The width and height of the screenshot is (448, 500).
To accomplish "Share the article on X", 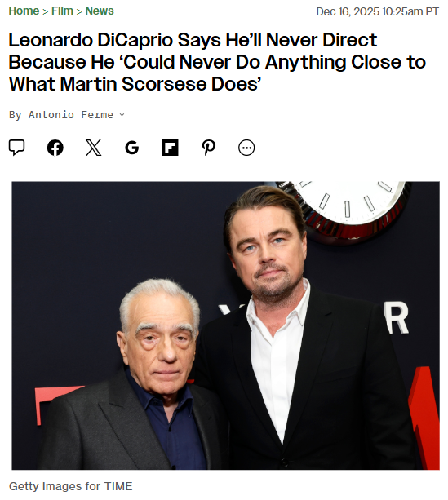I will tap(94, 148).
